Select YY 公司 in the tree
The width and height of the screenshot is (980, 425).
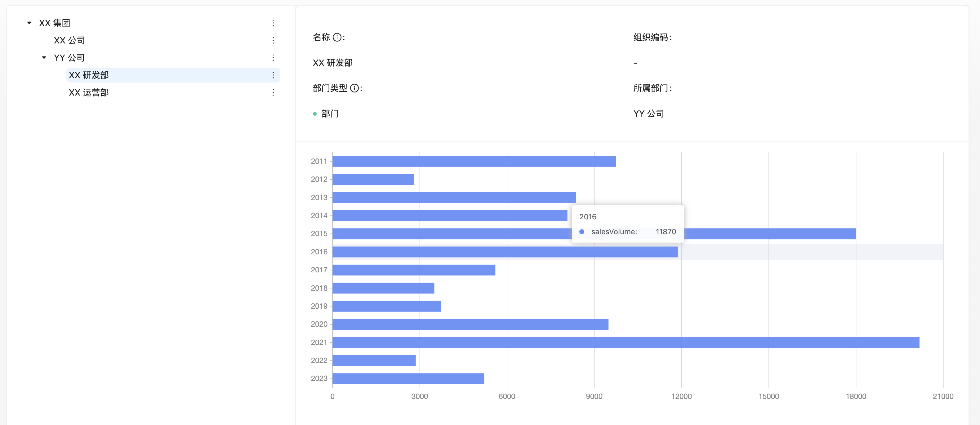69,57
